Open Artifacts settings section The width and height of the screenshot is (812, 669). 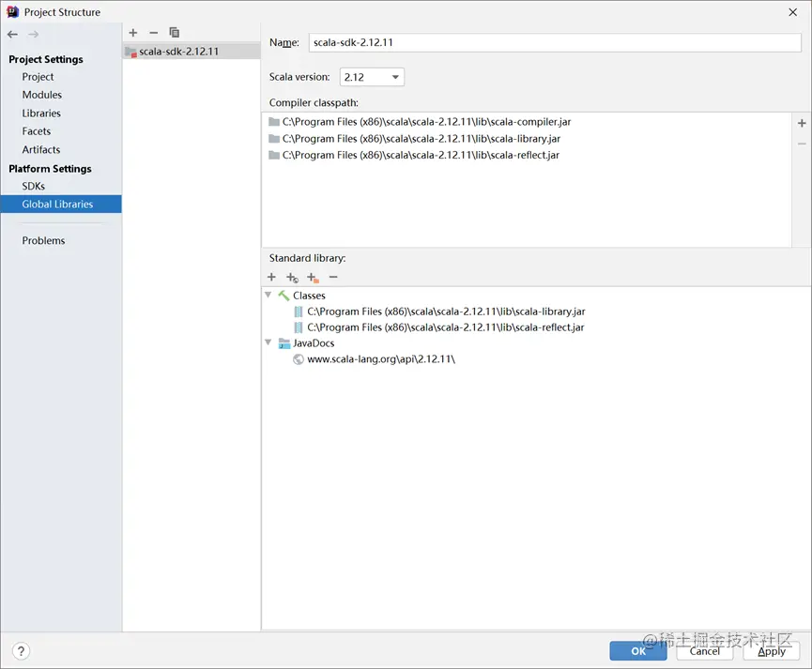tap(41, 149)
